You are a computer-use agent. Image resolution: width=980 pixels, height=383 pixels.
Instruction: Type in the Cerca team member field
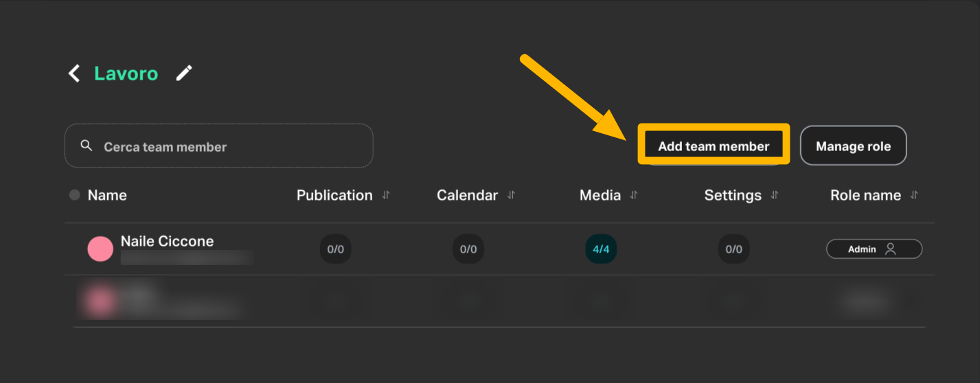point(227,146)
